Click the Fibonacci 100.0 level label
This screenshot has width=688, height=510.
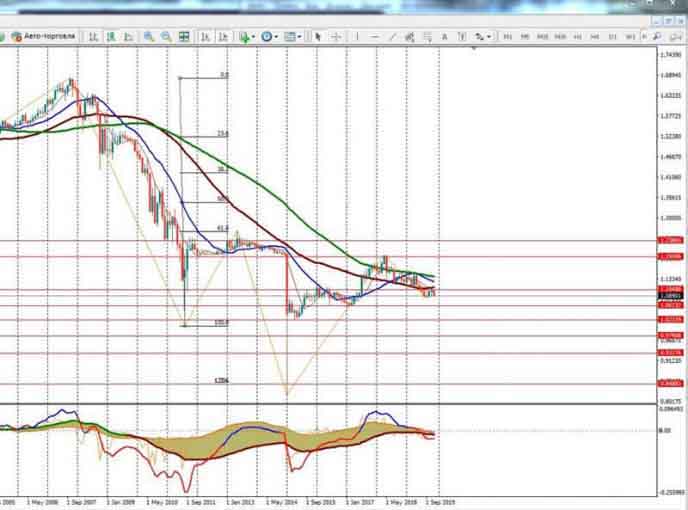click(x=222, y=323)
